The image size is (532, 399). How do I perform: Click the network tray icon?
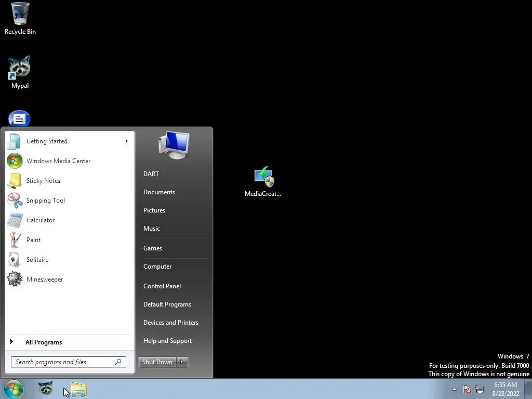480,389
